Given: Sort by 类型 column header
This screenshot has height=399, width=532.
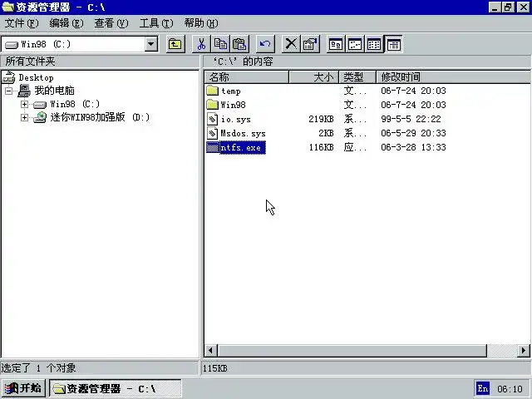Looking at the screenshot, I should click(357, 77).
